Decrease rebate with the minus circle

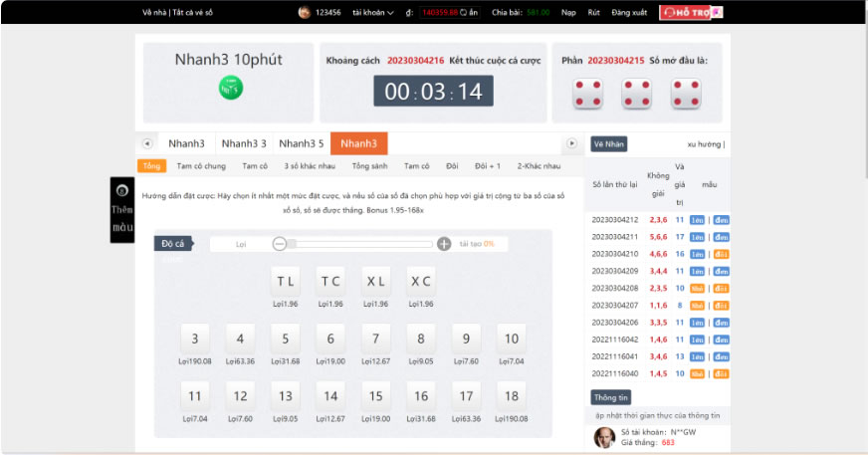click(x=280, y=244)
